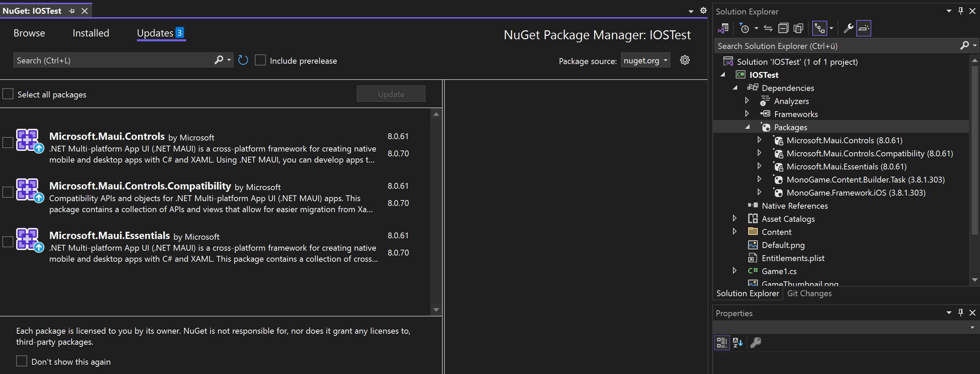Sort Properties alphabetically
980x374 pixels.
coord(737,342)
